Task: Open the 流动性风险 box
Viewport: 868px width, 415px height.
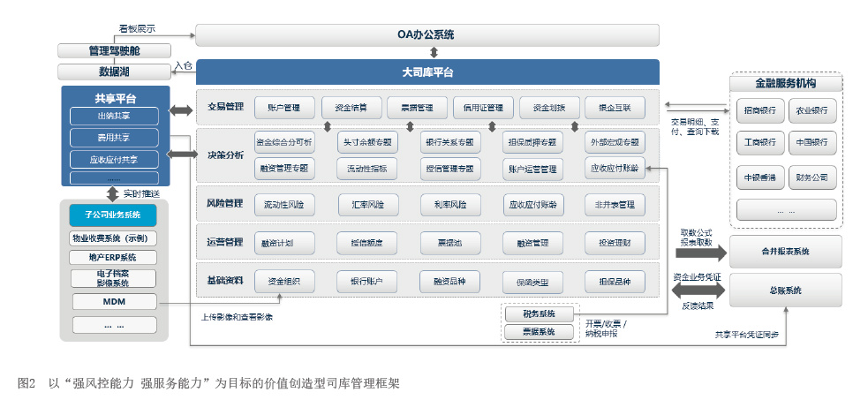Action: tap(284, 205)
